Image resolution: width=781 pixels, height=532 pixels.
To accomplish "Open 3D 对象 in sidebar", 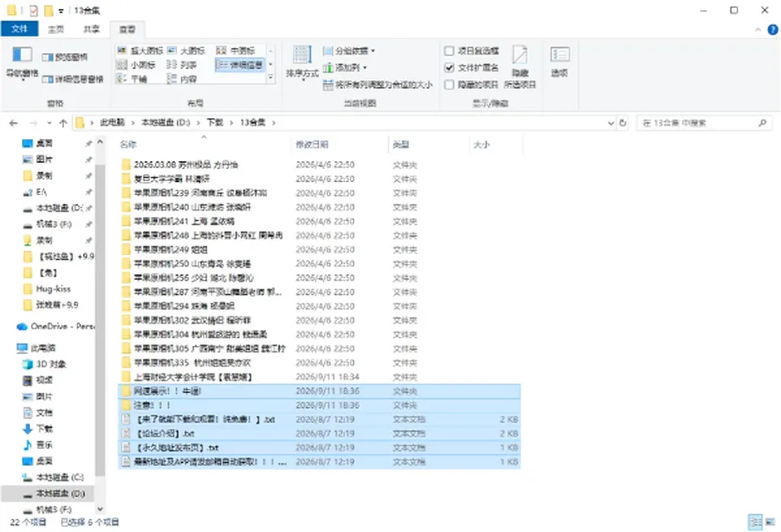I will (x=45, y=364).
